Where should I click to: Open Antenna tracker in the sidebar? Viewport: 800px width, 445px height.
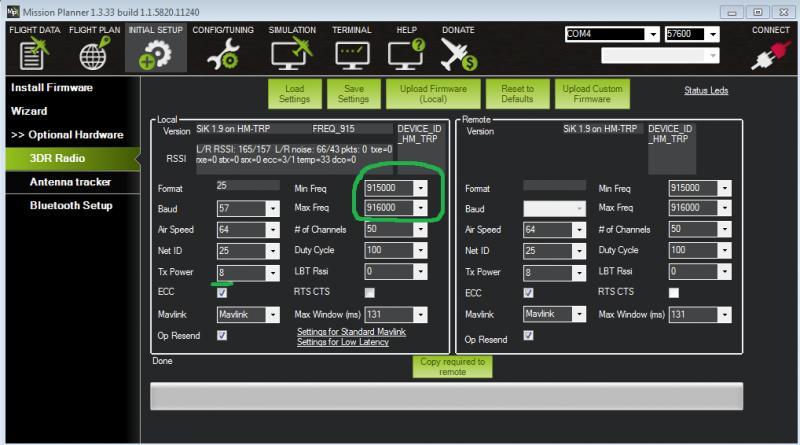[70, 182]
